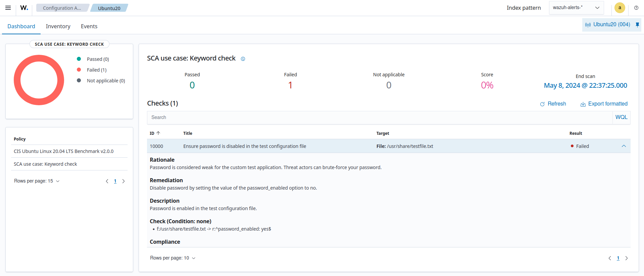Image resolution: width=644 pixels, height=276 pixels.
Task: Click the info icon beside Keyword check title
Action: [243, 59]
